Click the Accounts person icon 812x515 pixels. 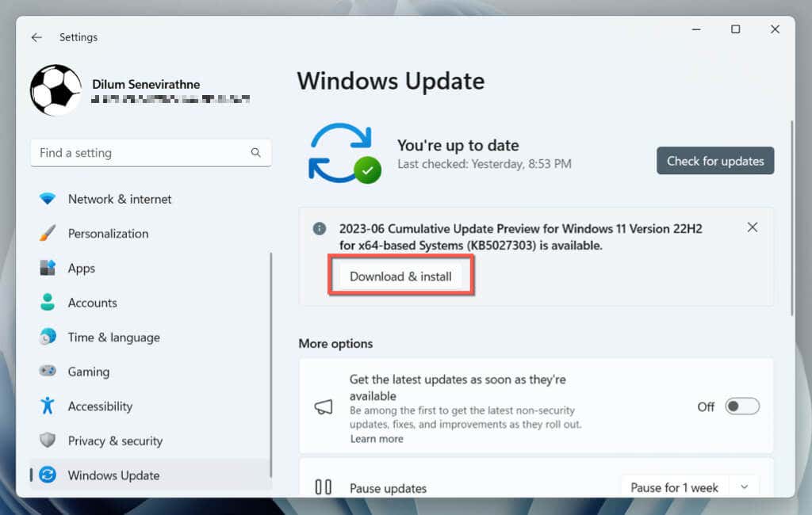pos(48,303)
